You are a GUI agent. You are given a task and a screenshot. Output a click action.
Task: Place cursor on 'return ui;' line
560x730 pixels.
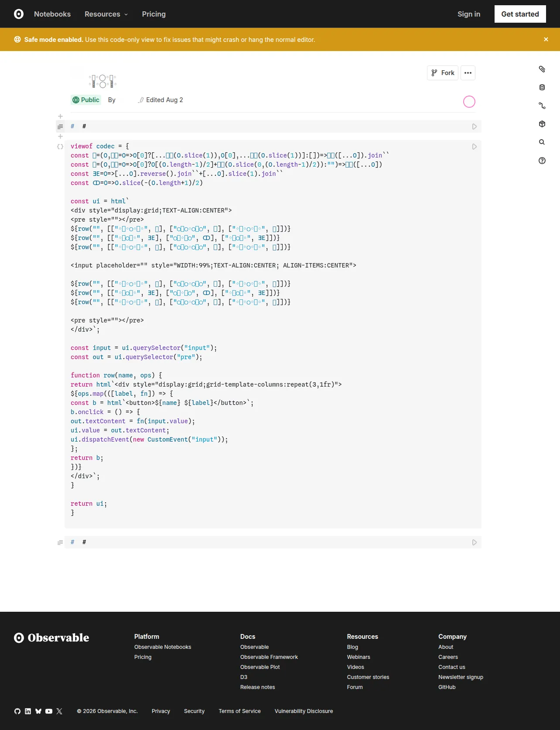(89, 504)
